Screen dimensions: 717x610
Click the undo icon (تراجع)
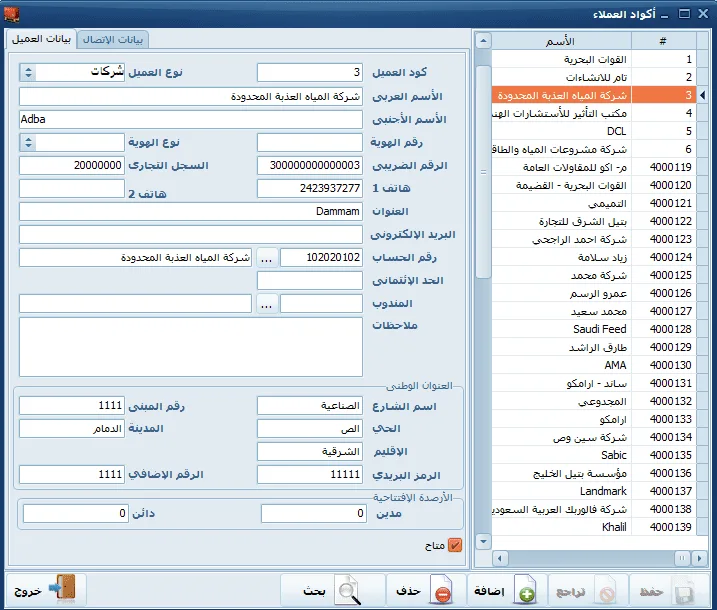pyautogui.click(x=606, y=590)
